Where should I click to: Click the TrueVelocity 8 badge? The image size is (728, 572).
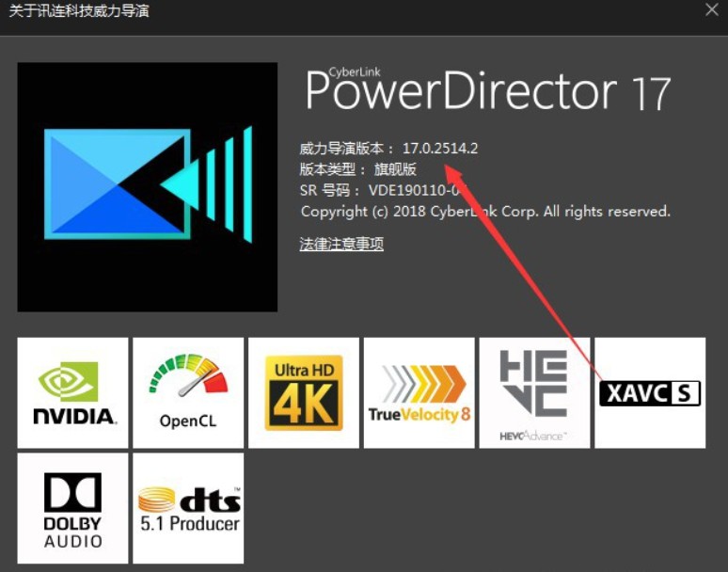pyautogui.click(x=419, y=393)
